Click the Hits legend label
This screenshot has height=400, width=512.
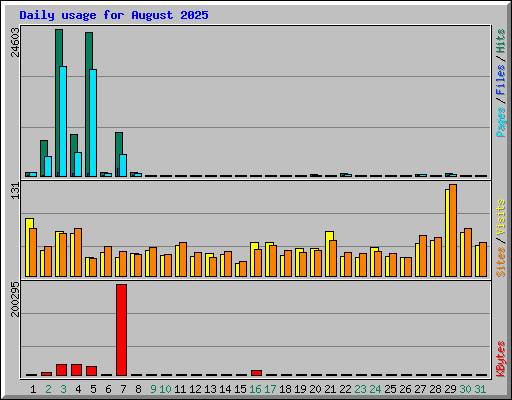(500, 41)
